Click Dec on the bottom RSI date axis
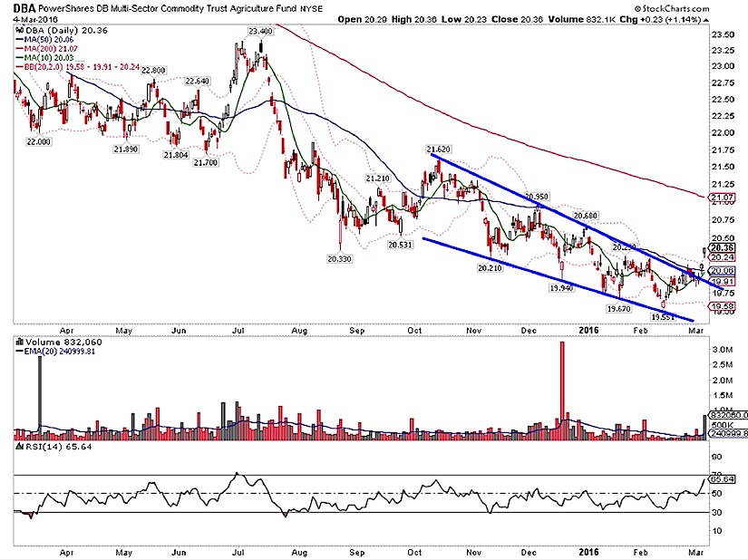Screen dimensions: 748x560 pyautogui.click(x=529, y=552)
